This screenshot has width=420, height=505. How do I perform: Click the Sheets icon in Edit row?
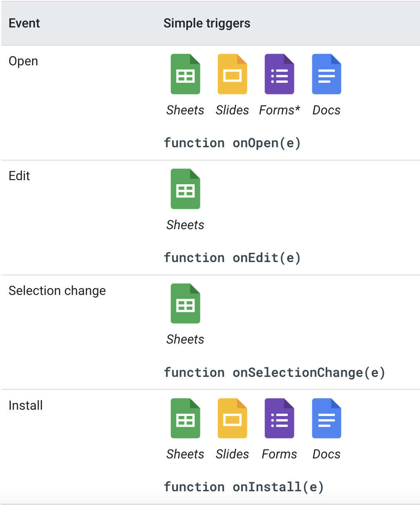(x=185, y=189)
